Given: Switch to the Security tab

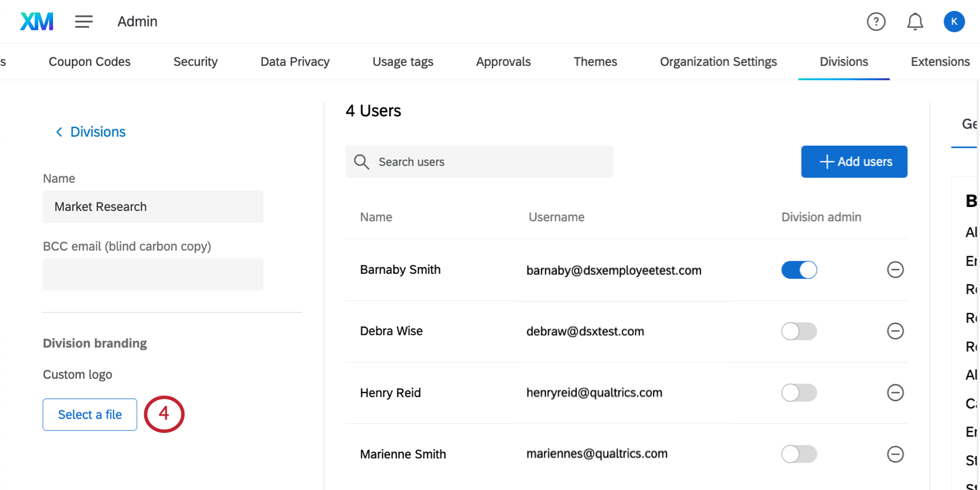Looking at the screenshot, I should click(x=195, y=62).
